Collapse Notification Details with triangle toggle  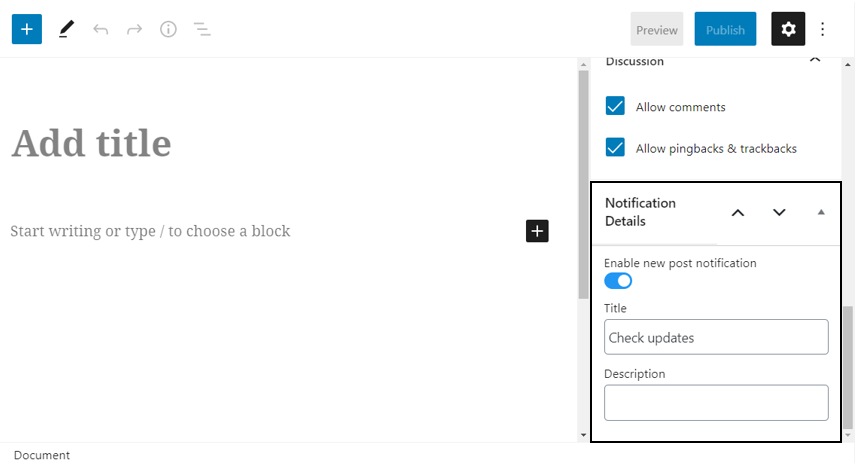tap(821, 212)
